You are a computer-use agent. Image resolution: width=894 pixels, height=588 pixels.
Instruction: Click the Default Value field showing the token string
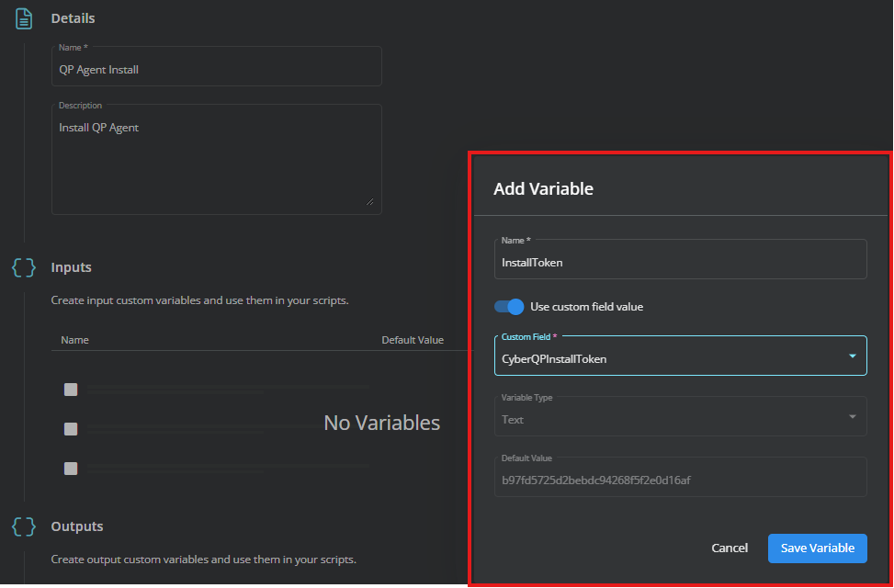pyautogui.click(x=680, y=476)
